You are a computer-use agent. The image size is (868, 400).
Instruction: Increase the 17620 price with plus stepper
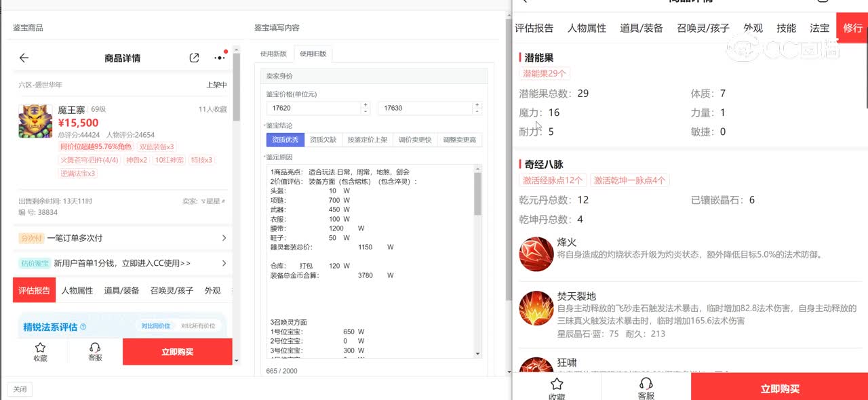[x=366, y=104]
